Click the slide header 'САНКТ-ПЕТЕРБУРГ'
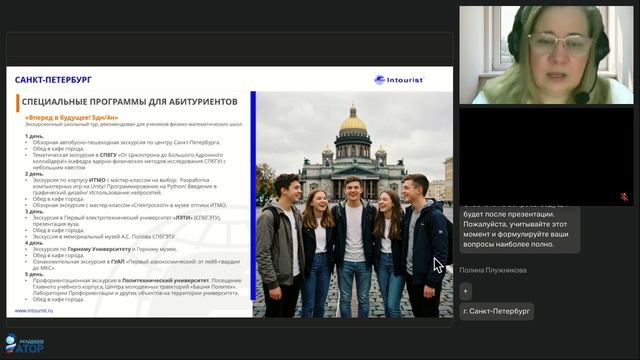Viewport: 640px width, 360px height. [53, 80]
